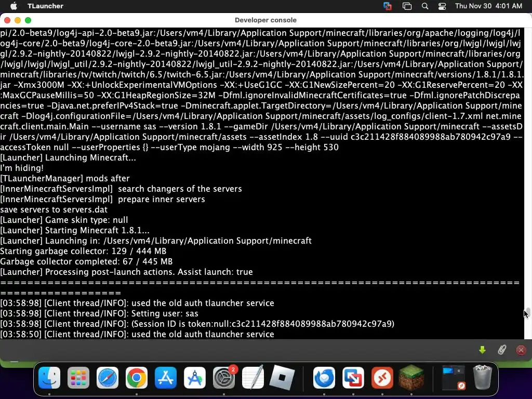Click 'Garbage collector completed: 67 / 445 MB'

(86, 262)
